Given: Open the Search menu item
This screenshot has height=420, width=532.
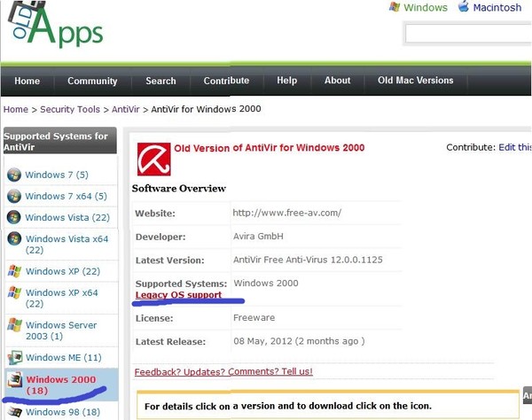Looking at the screenshot, I should tap(160, 81).
